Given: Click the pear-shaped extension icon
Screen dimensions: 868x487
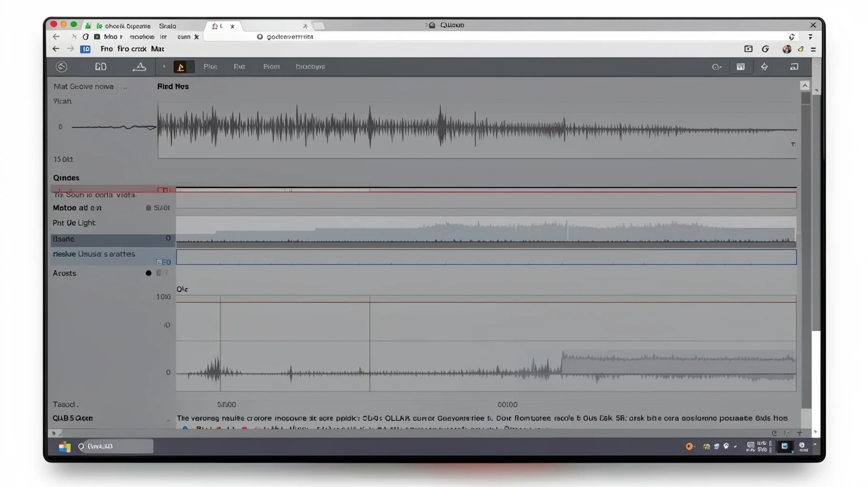Looking at the screenshot, I should point(801,49).
